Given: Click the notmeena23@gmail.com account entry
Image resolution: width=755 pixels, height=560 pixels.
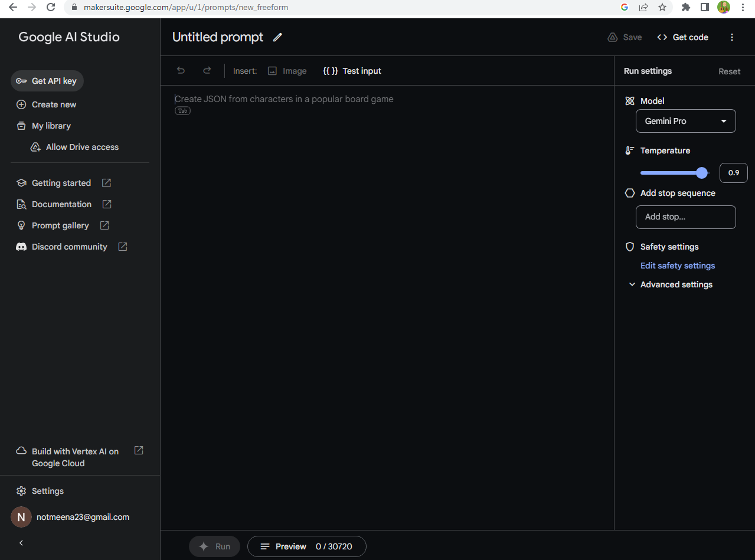Looking at the screenshot, I should click(x=83, y=517).
